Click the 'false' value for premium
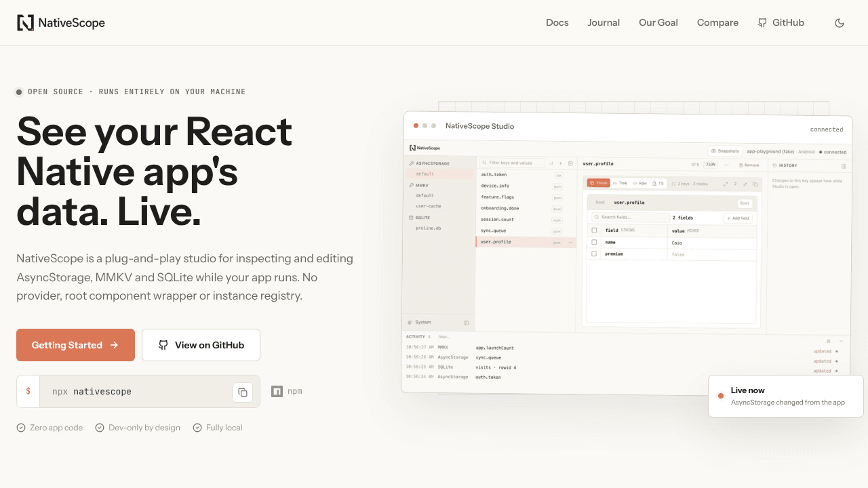 (678, 255)
